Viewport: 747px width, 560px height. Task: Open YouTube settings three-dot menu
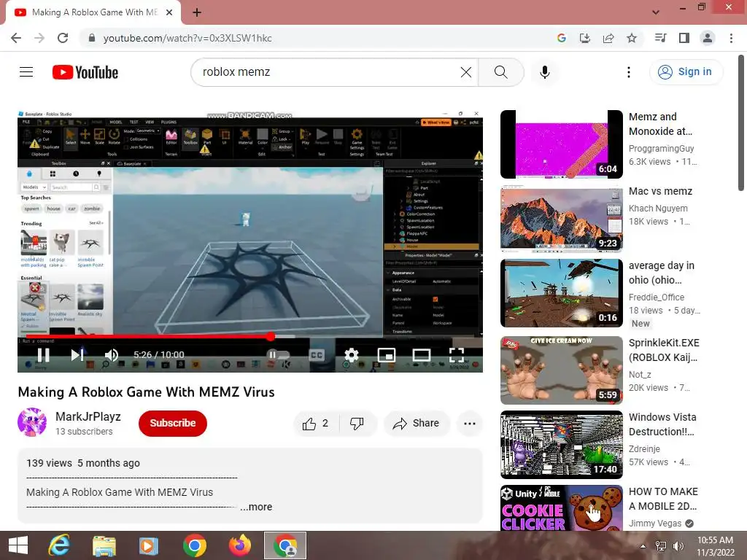[x=628, y=72]
